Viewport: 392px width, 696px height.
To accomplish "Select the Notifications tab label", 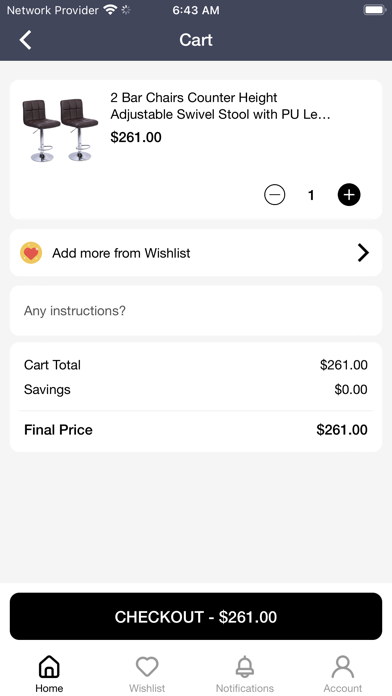I will (245, 688).
